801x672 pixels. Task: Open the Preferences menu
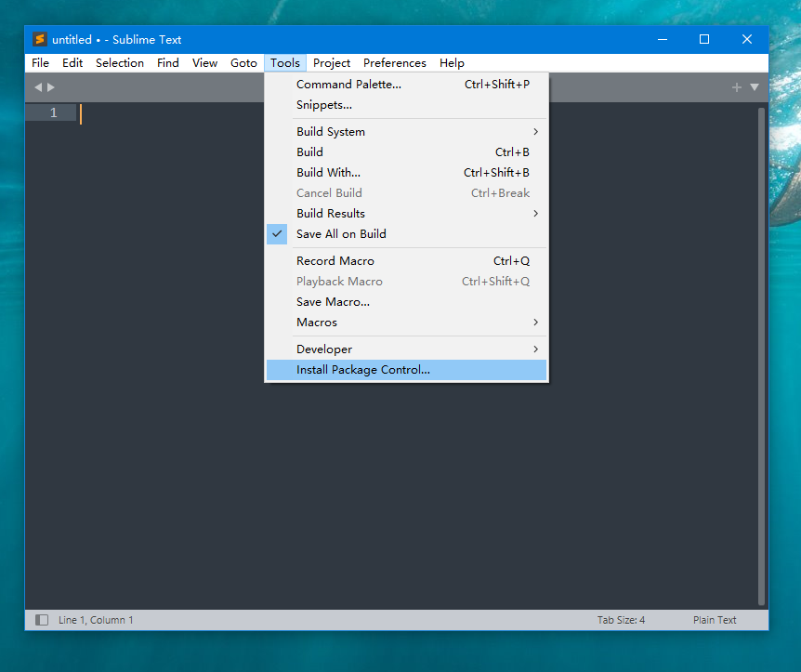pos(395,63)
